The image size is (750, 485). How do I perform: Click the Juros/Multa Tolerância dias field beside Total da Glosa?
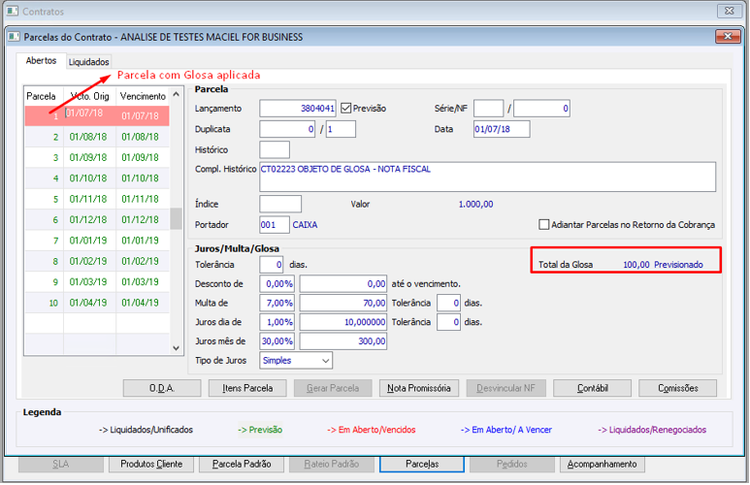pyautogui.click(x=272, y=265)
